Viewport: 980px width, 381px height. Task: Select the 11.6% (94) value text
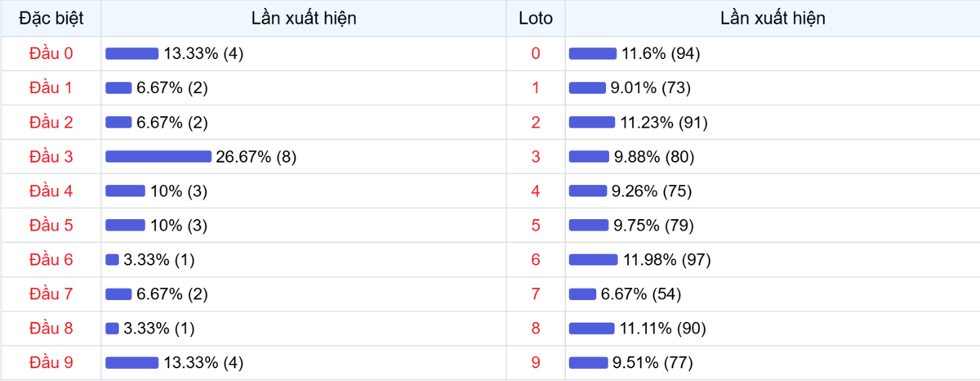pyautogui.click(x=661, y=54)
